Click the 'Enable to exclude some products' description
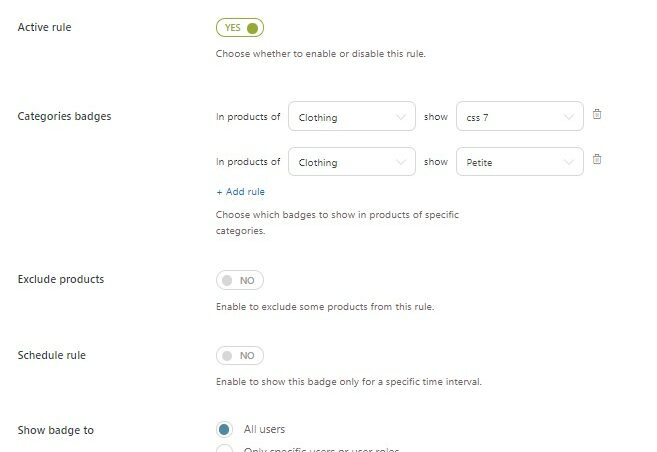Viewport: 657px width, 452px height. 325,307
